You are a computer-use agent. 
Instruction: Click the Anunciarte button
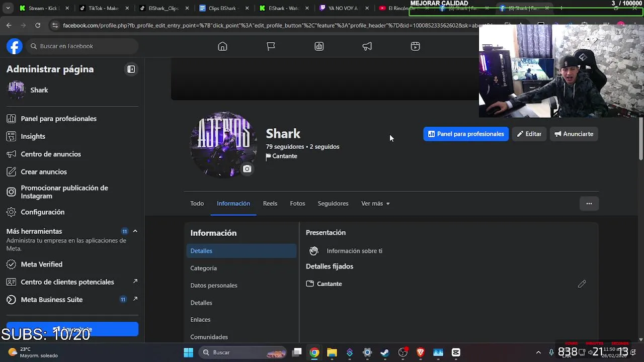[x=574, y=134]
